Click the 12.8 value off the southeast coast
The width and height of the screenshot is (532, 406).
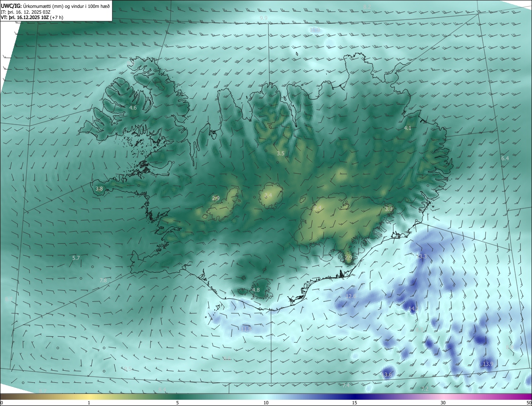click(351, 296)
